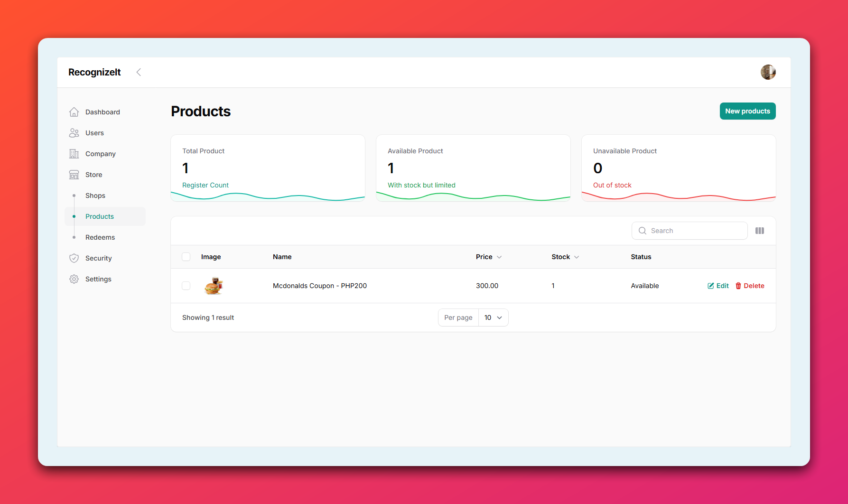Click the Users people icon
This screenshot has width=848, height=504.
(x=74, y=133)
